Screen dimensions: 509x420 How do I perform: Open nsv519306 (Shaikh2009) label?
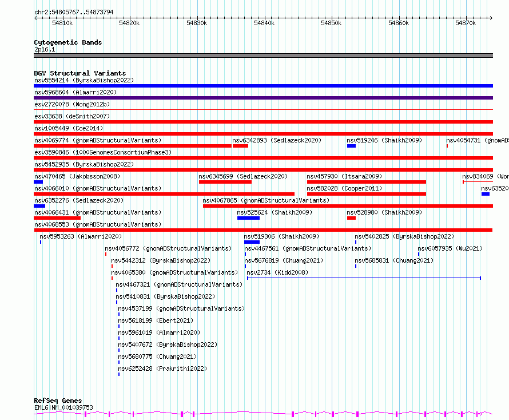pyautogui.click(x=281, y=236)
